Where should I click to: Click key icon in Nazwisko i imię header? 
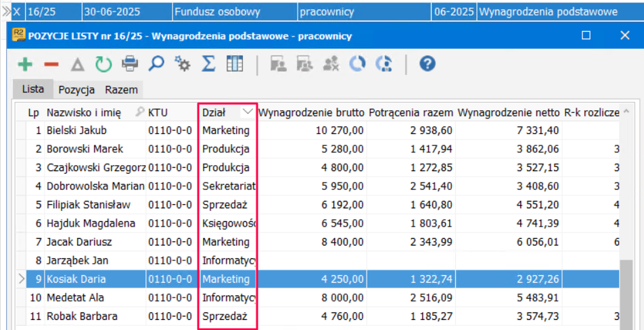coord(140,112)
